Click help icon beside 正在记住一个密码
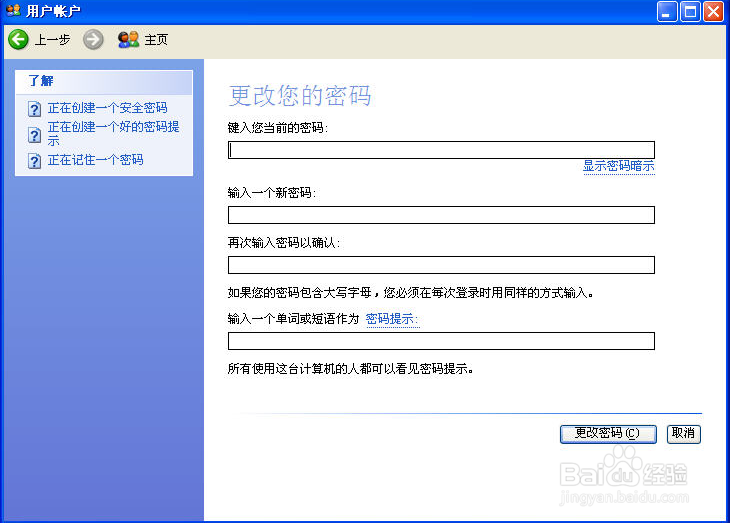 [x=34, y=161]
